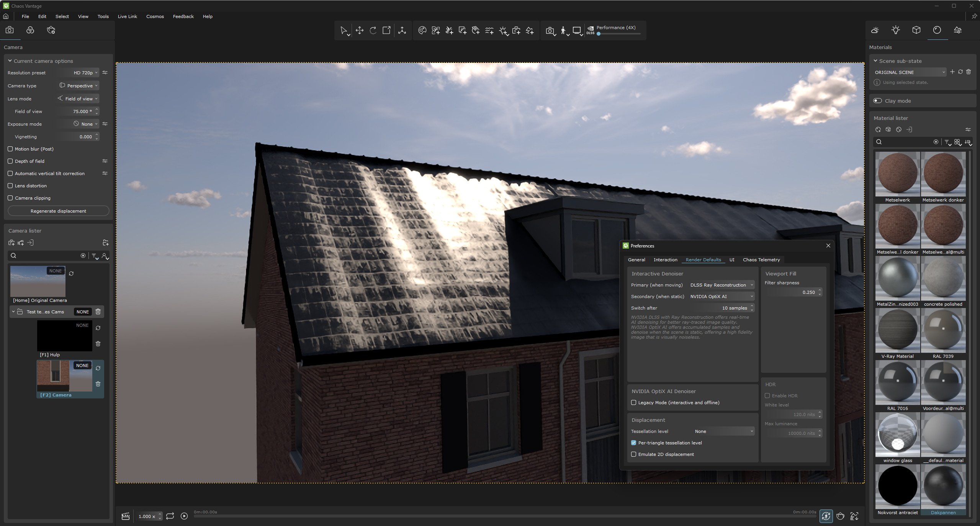Viewport: 980px width, 526px height.
Task: Toggle the Clay mode switch
Action: pyautogui.click(x=877, y=101)
